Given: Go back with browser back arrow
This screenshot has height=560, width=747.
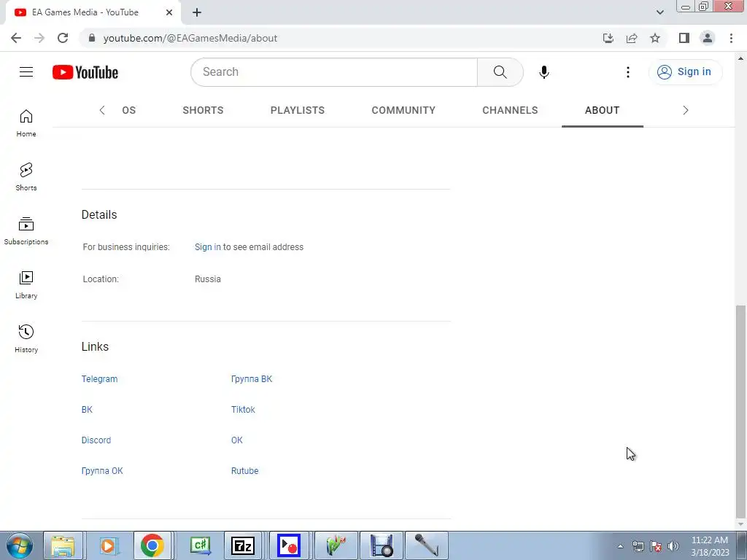Looking at the screenshot, I should [x=16, y=38].
